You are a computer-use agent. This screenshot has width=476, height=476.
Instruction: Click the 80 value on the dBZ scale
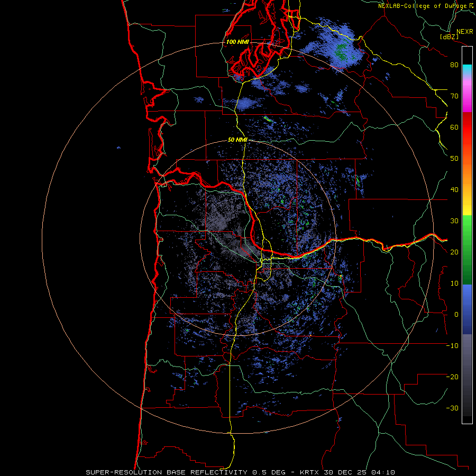[x=454, y=65]
